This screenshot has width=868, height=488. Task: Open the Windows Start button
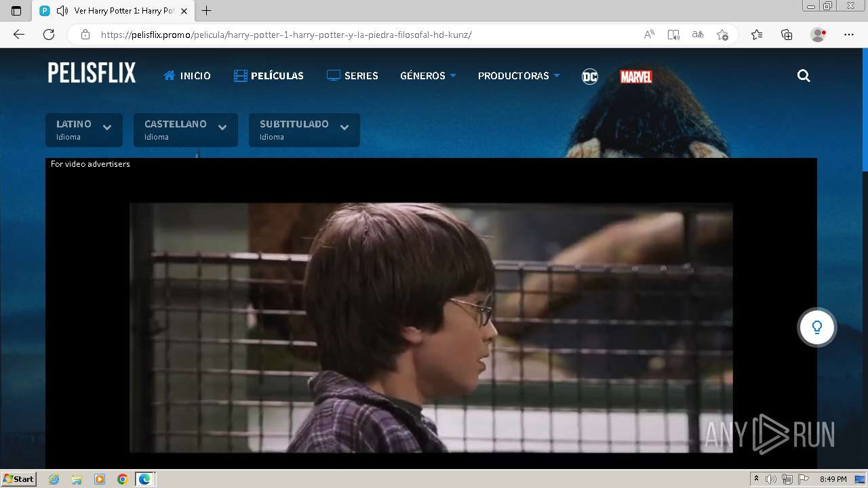point(18,479)
